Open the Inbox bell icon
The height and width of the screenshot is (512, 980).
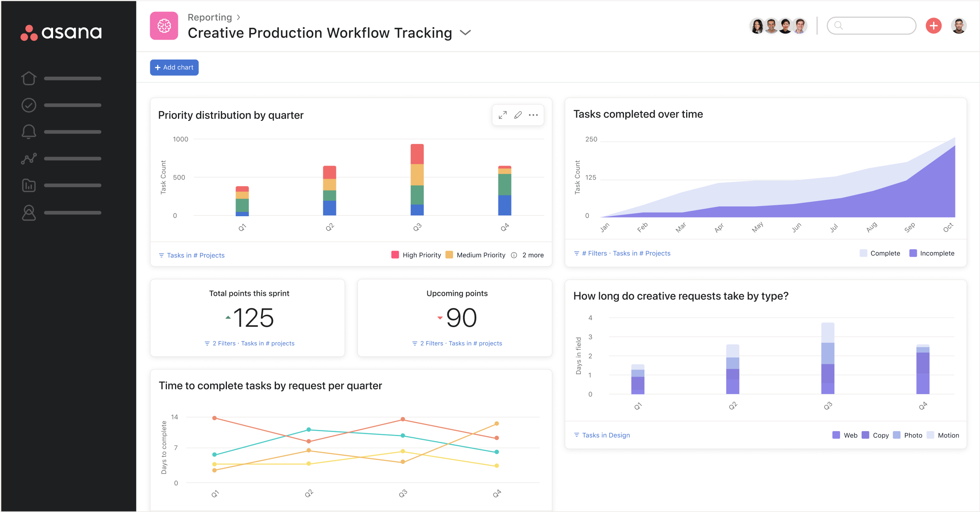29,132
